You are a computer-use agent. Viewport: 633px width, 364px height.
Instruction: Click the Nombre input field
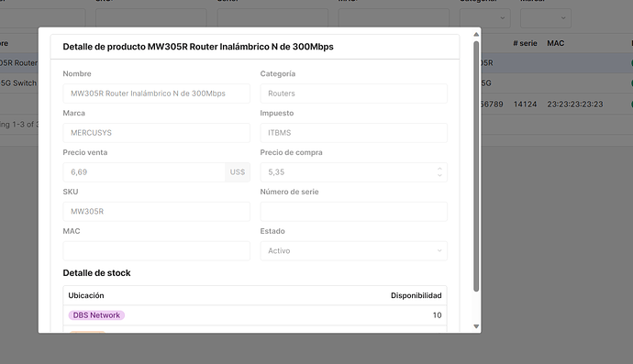click(156, 94)
